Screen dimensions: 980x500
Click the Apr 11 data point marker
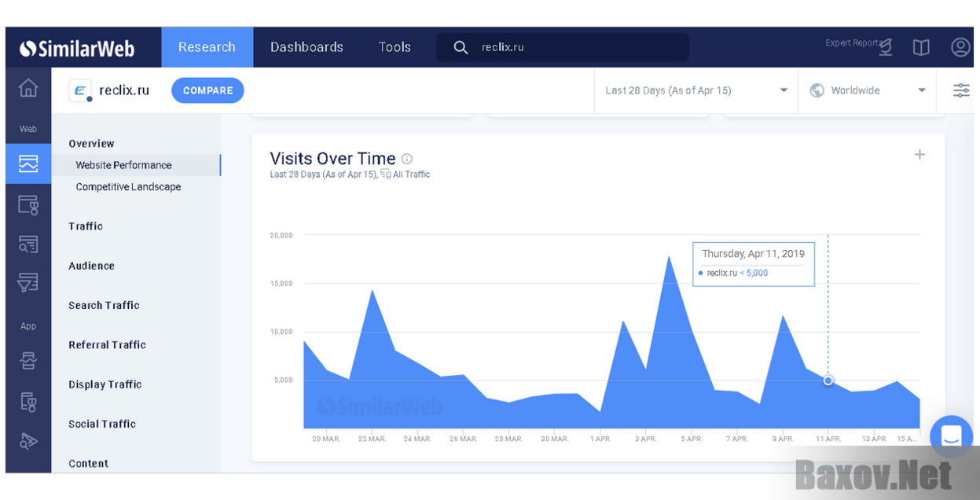point(828,381)
